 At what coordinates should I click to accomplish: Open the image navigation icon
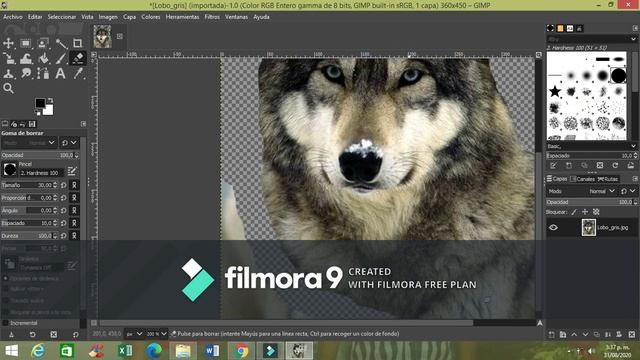(x=540, y=323)
